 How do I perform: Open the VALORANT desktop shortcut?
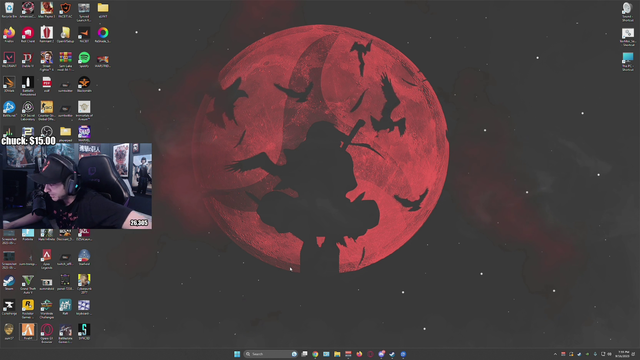click(9, 60)
